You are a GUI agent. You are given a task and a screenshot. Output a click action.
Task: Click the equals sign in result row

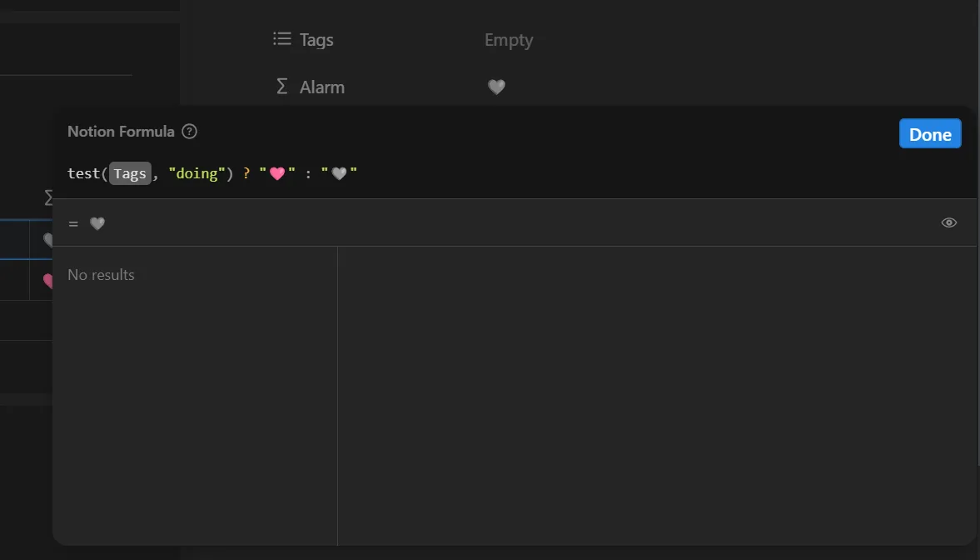pyautogui.click(x=73, y=223)
